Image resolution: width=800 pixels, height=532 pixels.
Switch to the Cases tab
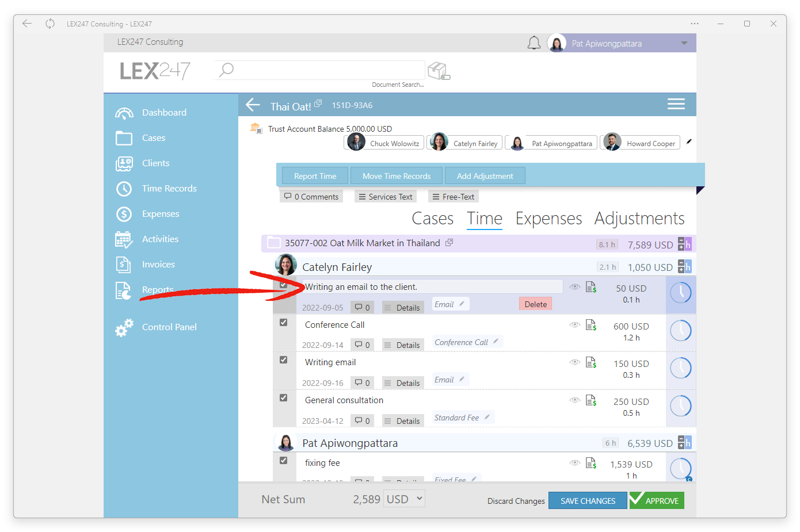[433, 219]
